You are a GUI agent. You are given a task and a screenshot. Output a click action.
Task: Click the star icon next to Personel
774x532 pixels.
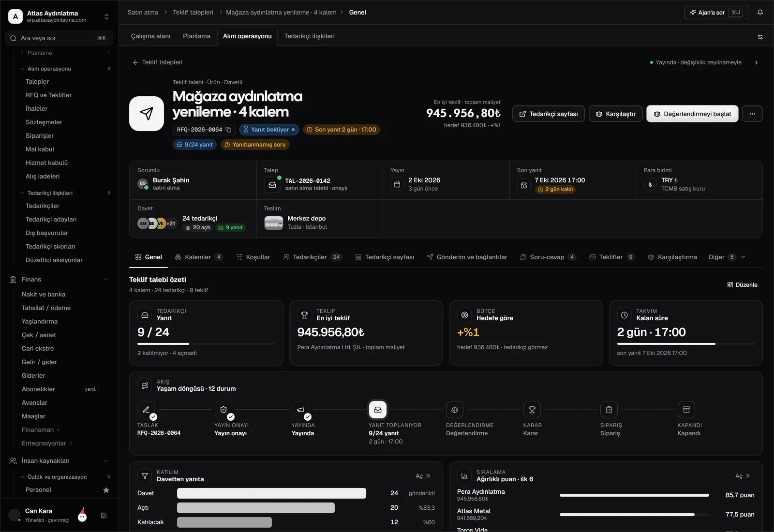click(106, 490)
